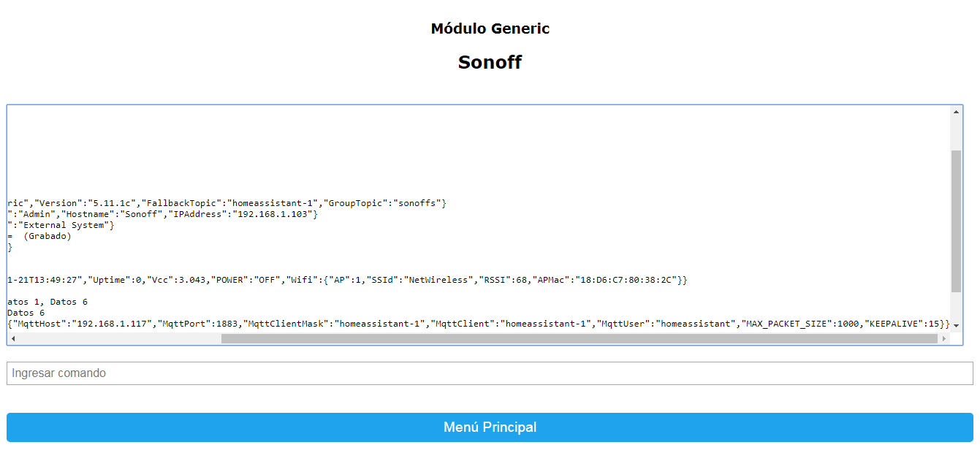
Task: Click the vertical scrollbar up arrow
Action: coord(957,112)
